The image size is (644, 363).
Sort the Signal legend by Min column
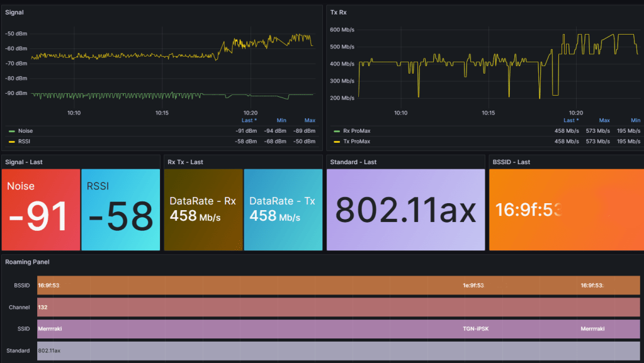pos(281,120)
